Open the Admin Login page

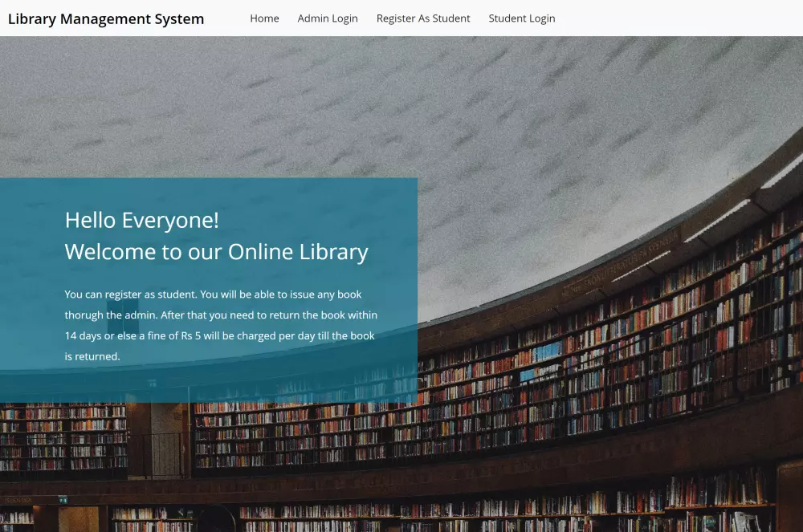(x=328, y=18)
